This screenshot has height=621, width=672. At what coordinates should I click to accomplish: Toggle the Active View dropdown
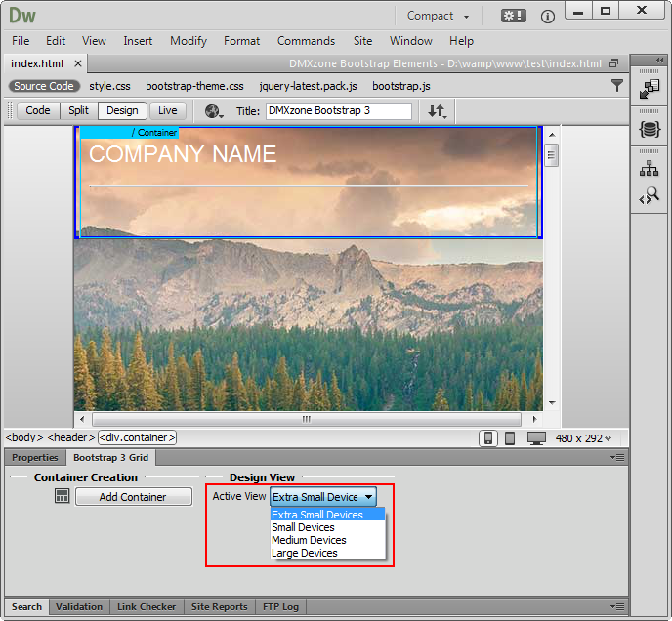pyautogui.click(x=323, y=497)
